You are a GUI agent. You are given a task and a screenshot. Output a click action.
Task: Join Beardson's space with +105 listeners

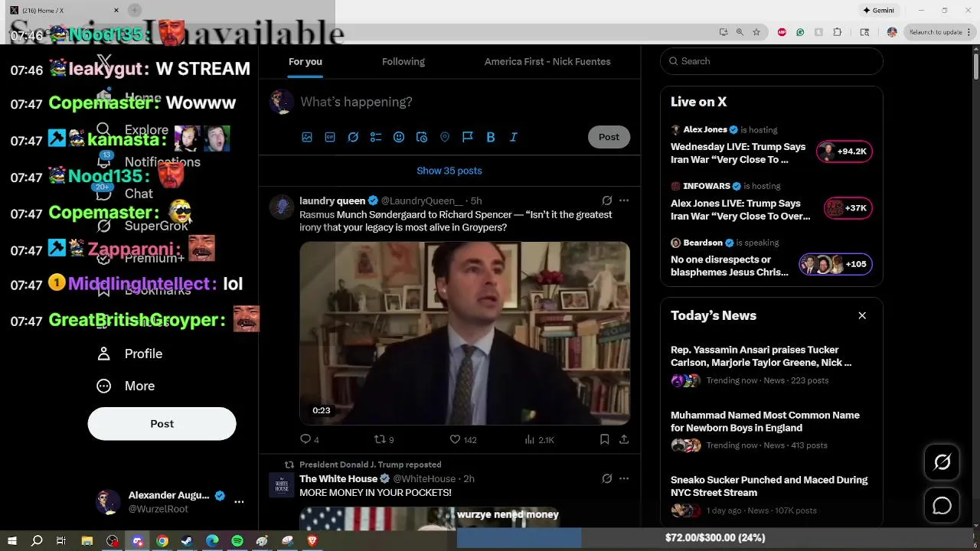click(x=835, y=264)
